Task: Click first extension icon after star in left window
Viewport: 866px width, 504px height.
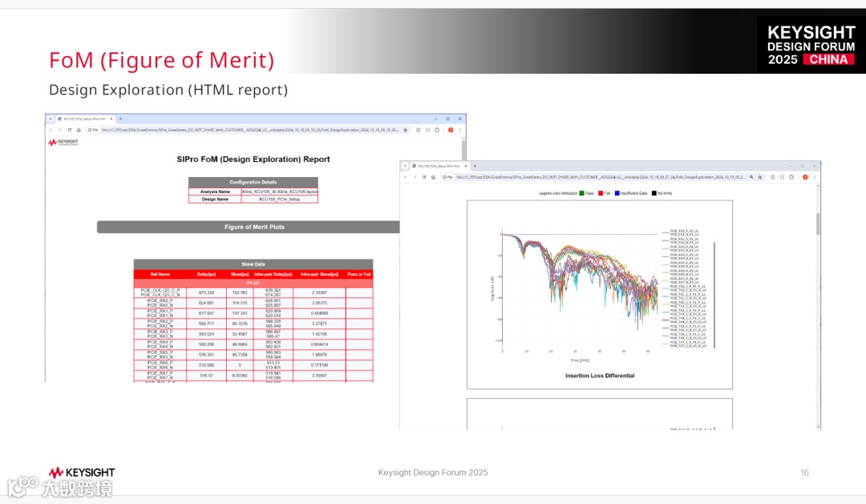Action: (x=418, y=131)
